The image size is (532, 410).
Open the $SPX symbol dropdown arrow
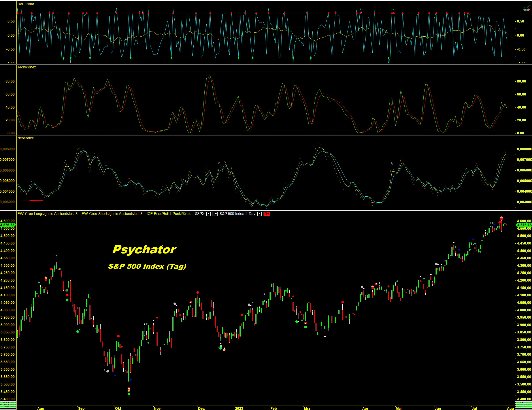209,214
